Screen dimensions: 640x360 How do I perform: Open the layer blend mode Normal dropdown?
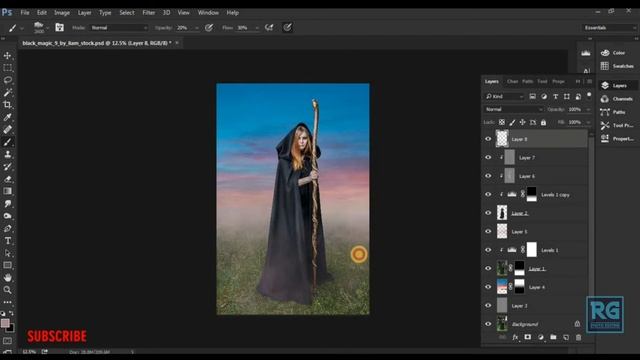click(x=514, y=109)
